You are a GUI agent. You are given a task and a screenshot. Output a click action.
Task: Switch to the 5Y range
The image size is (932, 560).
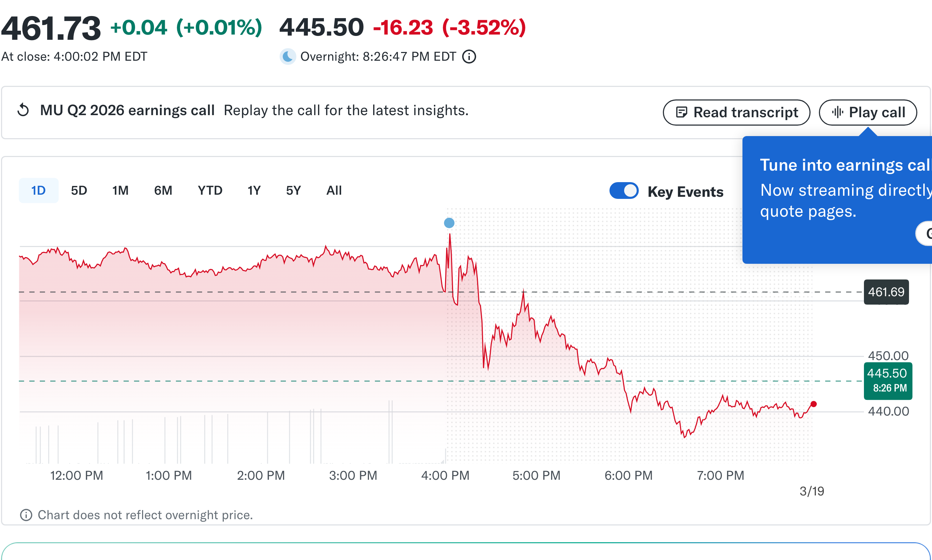coord(293,191)
